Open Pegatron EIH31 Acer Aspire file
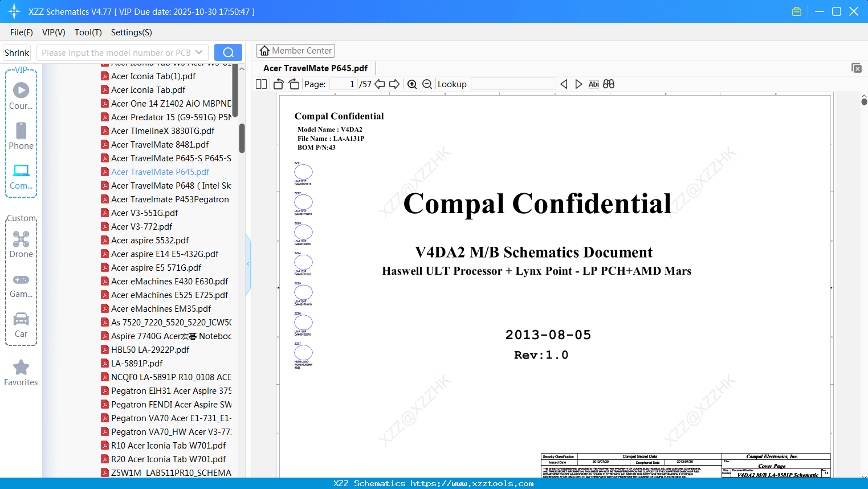The image size is (868, 489). (x=166, y=391)
